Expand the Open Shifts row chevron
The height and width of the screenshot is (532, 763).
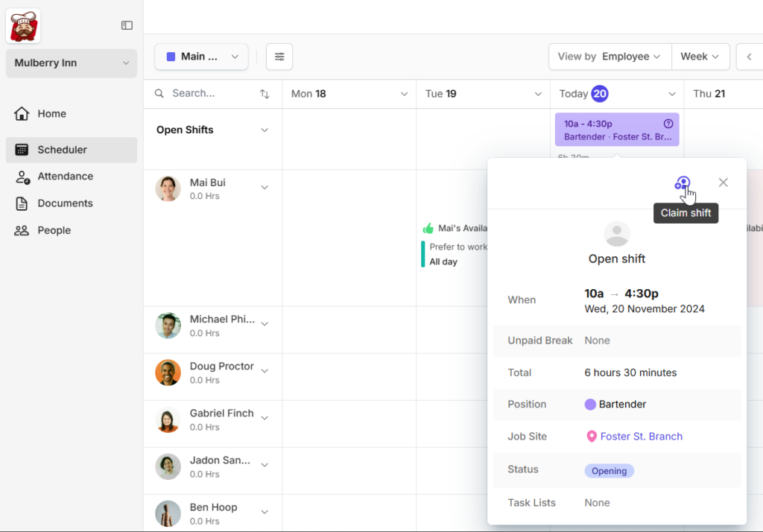coord(265,130)
